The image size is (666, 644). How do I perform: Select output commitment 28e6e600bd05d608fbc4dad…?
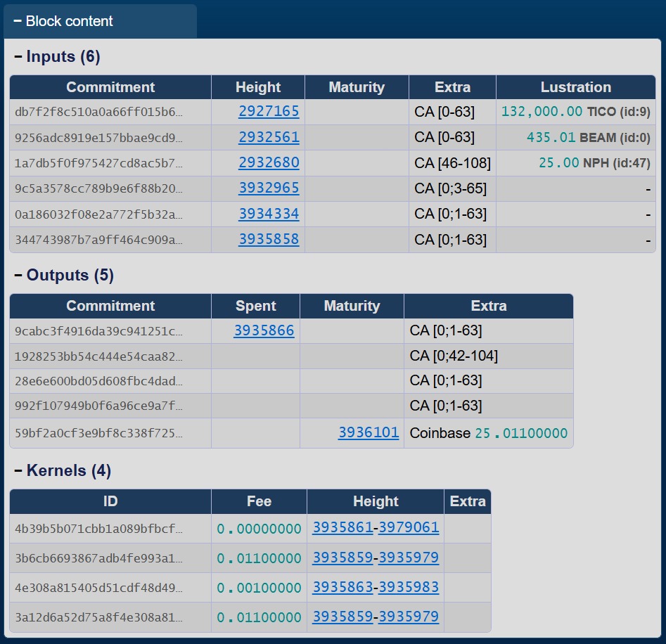pos(98,381)
